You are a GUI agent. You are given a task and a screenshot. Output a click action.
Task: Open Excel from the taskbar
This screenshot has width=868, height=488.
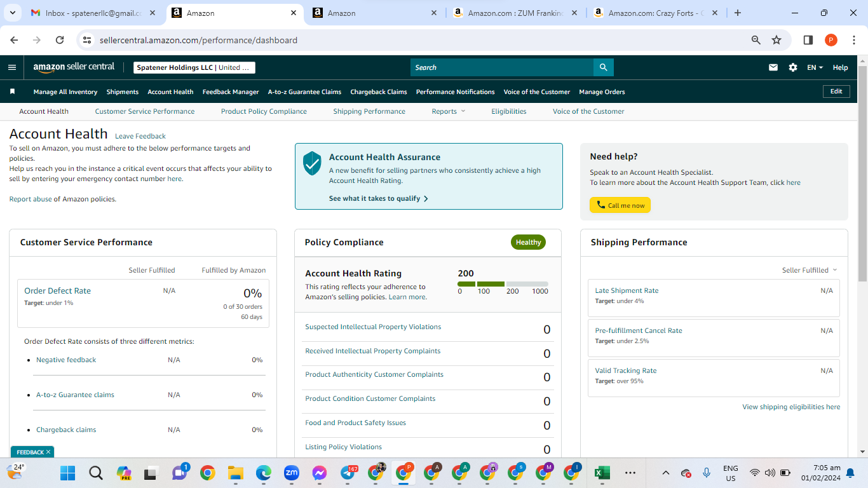pyautogui.click(x=602, y=473)
